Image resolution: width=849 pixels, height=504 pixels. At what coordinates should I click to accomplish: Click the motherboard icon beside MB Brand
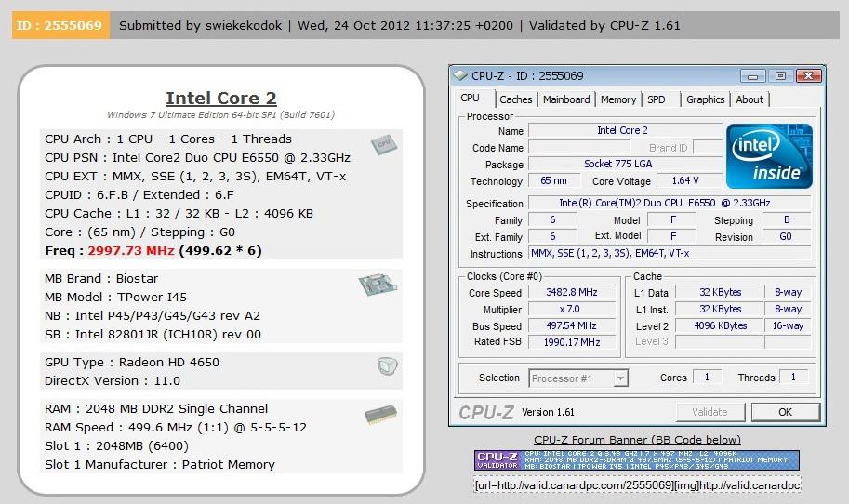[378, 285]
